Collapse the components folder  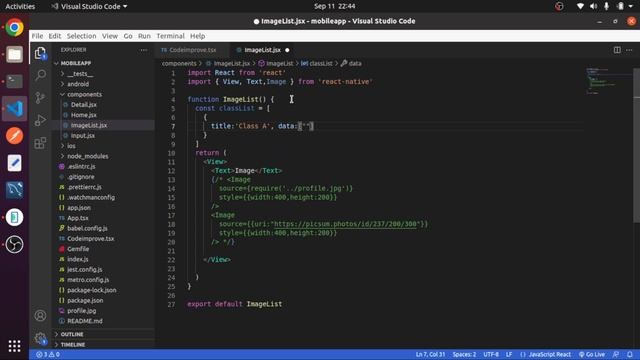[x=84, y=94]
